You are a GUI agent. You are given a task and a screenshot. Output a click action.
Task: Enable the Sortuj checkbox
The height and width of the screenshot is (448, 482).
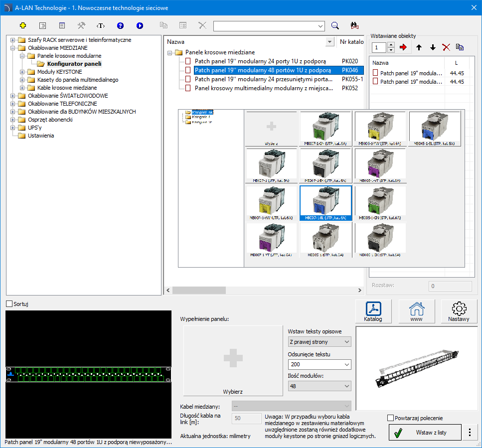click(9, 303)
